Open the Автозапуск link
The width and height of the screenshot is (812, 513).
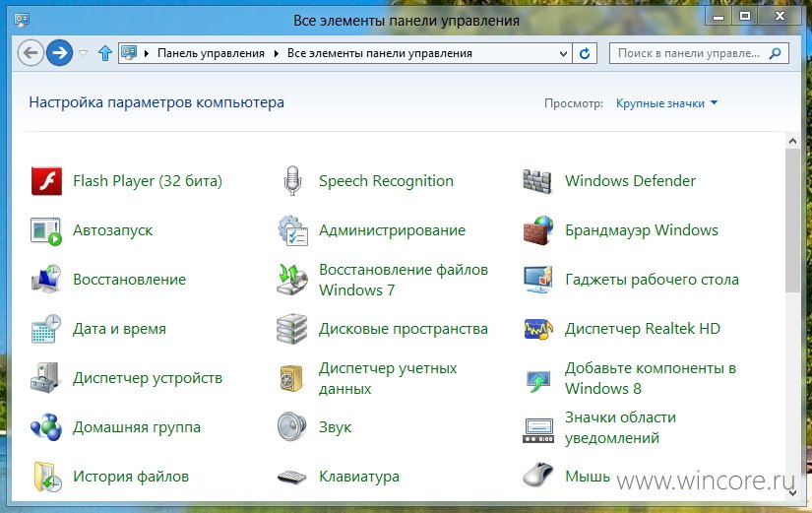click(x=113, y=230)
